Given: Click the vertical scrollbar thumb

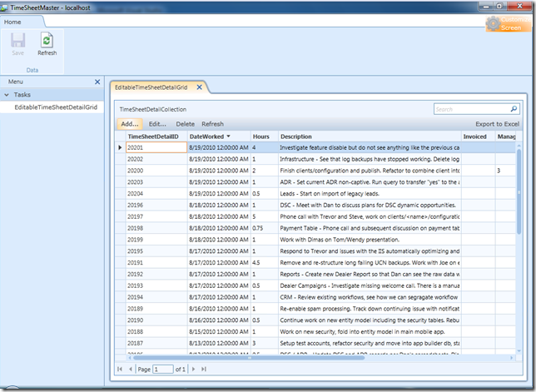Looking at the screenshot, I should pos(519,191).
